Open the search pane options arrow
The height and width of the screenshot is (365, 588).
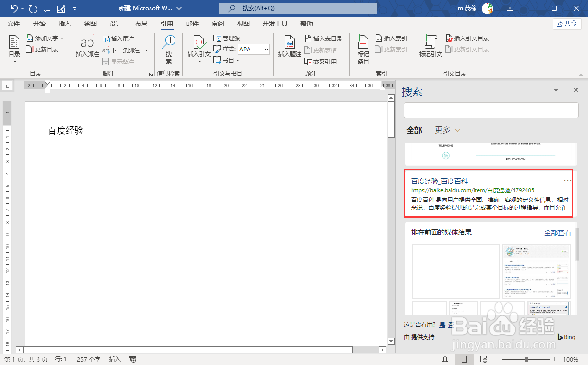coord(556,90)
